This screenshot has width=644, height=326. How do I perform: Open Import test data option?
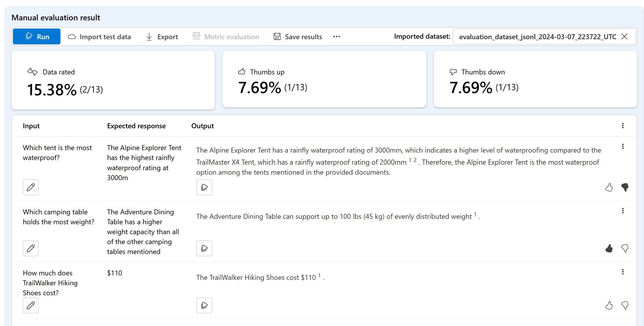pos(99,36)
